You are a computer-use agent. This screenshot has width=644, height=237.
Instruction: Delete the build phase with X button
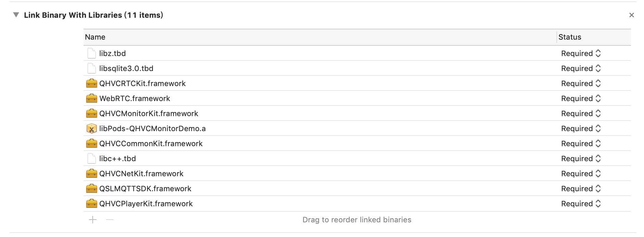click(x=632, y=15)
